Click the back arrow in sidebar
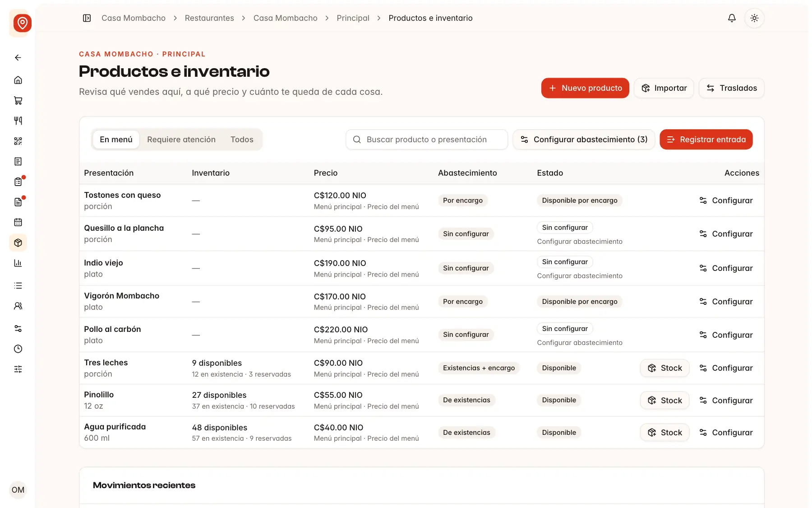This screenshot has height=508, width=812. tap(18, 57)
